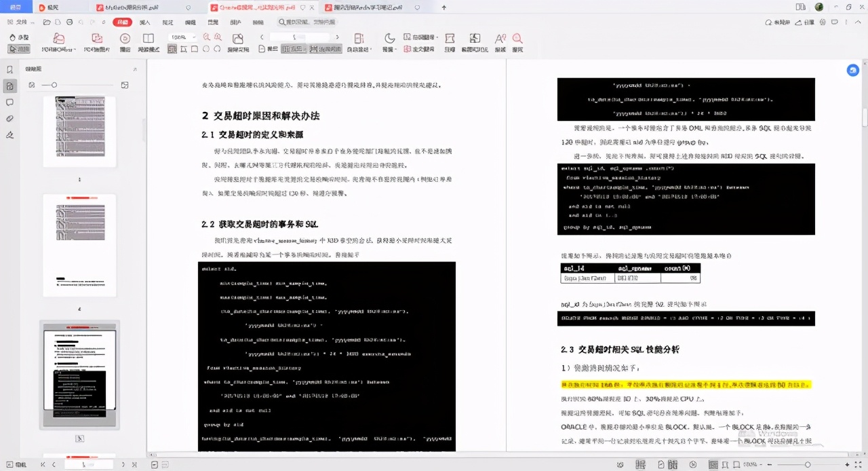Select the bookmark icon in the left sidebar
The image size is (868, 471).
tap(10, 69)
